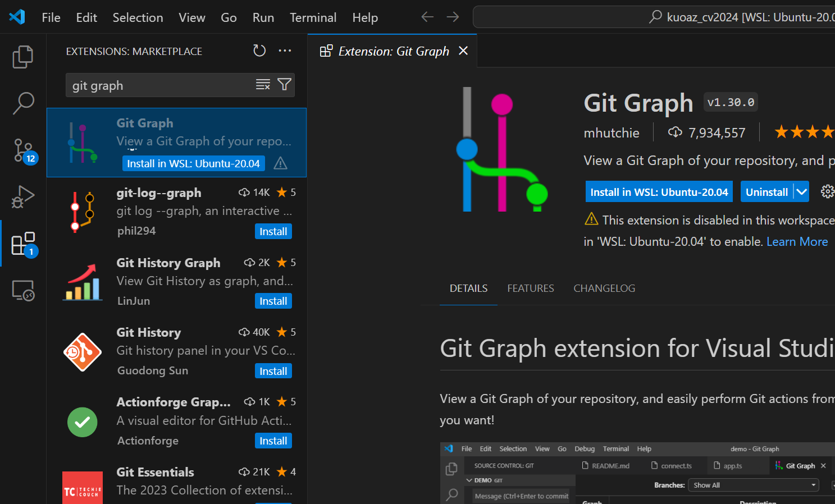Click warning triangle on Git Graph list item
The width and height of the screenshot is (835, 504).
(x=280, y=163)
